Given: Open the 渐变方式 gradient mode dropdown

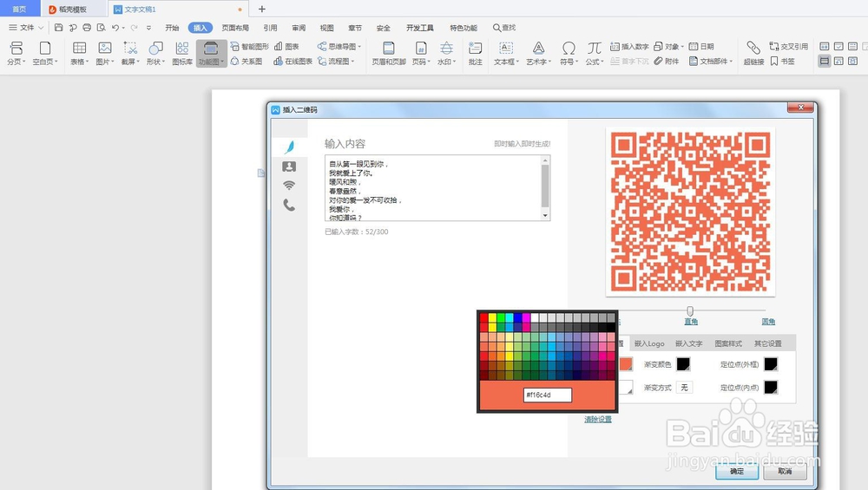Looking at the screenshot, I should (x=684, y=387).
